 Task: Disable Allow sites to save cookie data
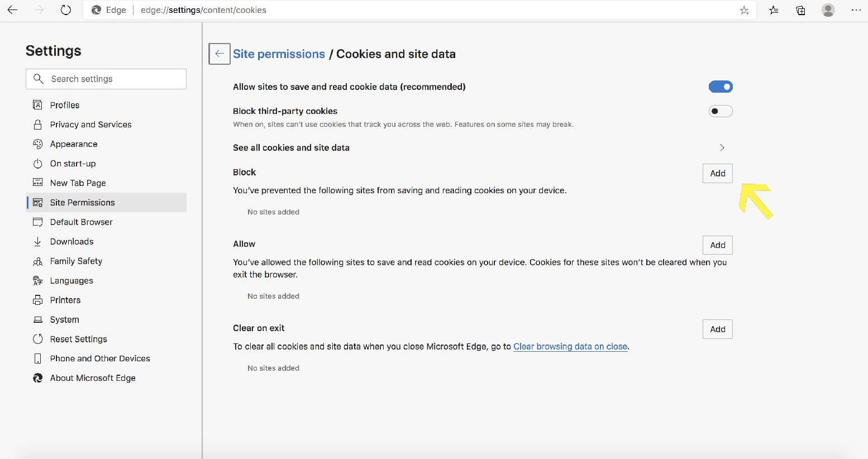tap(720, 87)
